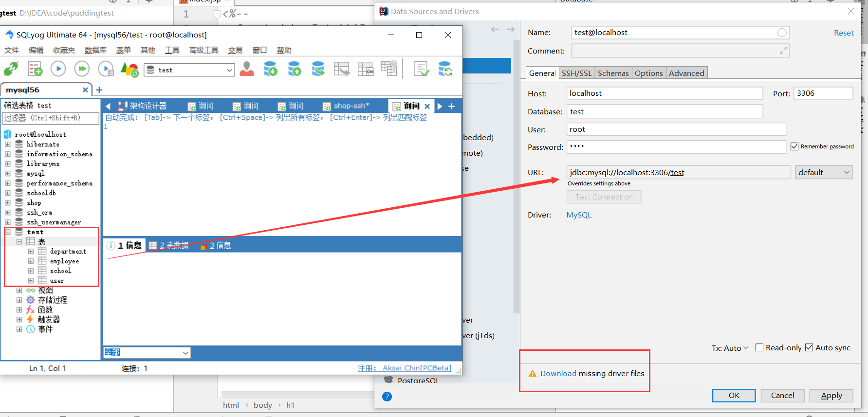Click the copy database to other host icon

click(x=318, y=69)
